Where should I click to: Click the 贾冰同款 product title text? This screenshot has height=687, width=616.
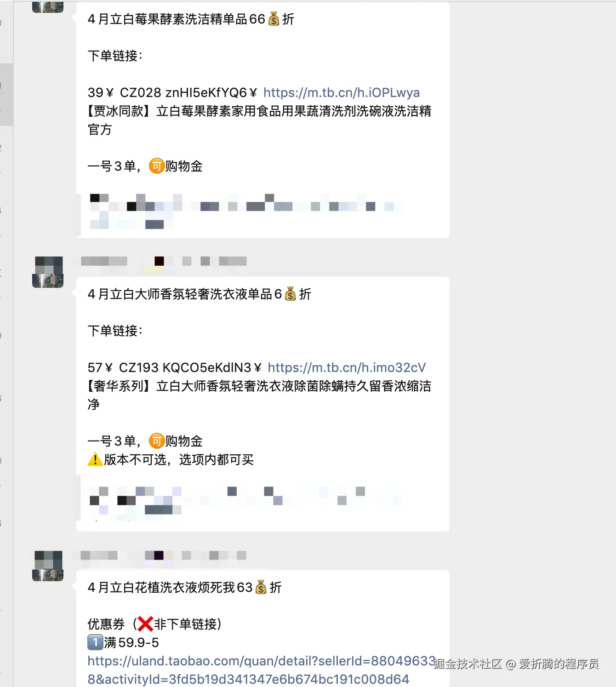259,120
